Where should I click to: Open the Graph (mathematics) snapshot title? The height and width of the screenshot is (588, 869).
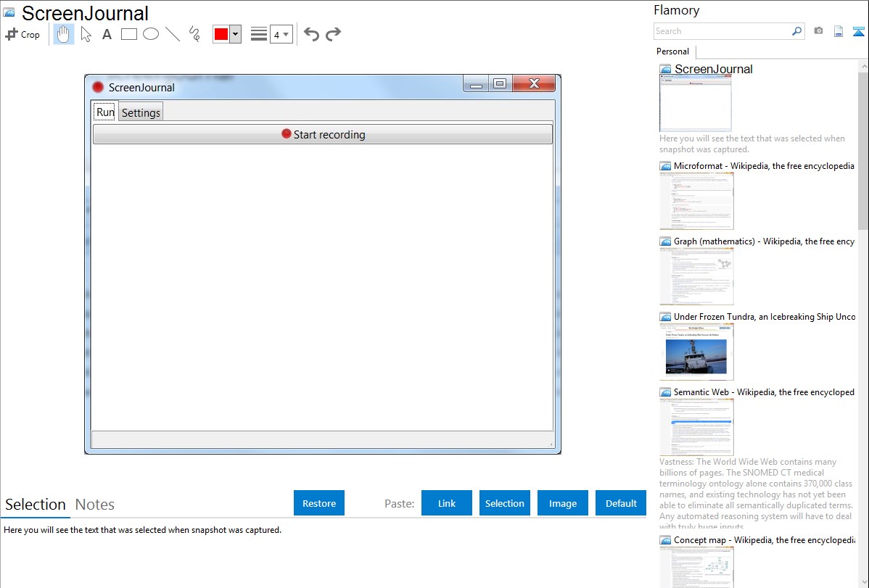pyautogui.click(x=764, y=241)
